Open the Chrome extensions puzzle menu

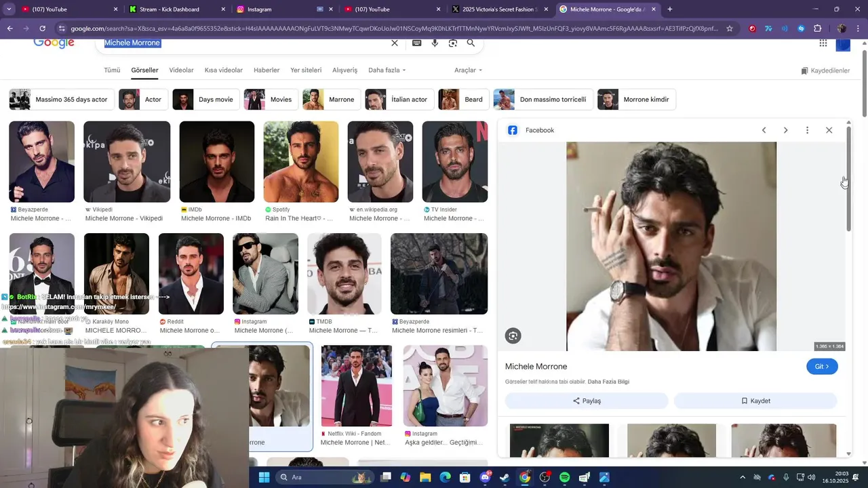(817, 28)
